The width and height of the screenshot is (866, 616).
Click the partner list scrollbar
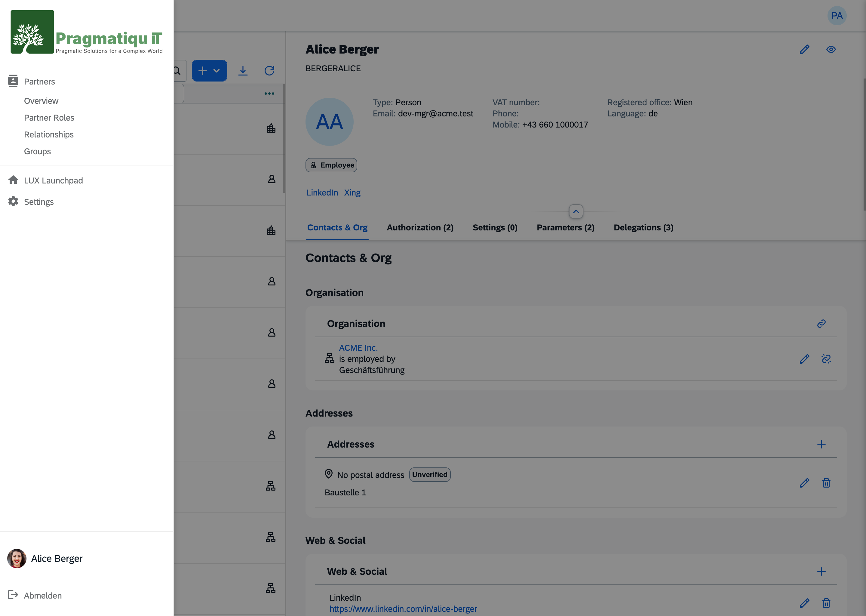pyautogui.click(x=284, y=138)
